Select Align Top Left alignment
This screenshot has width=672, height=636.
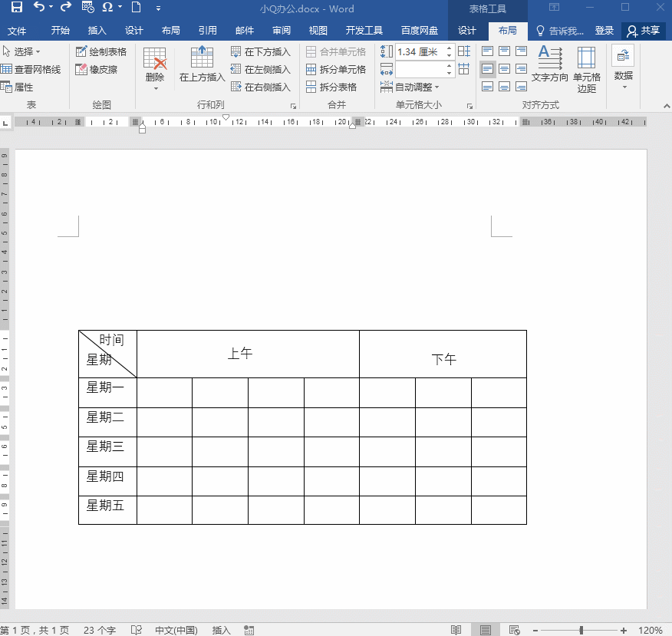coord(487,51)
